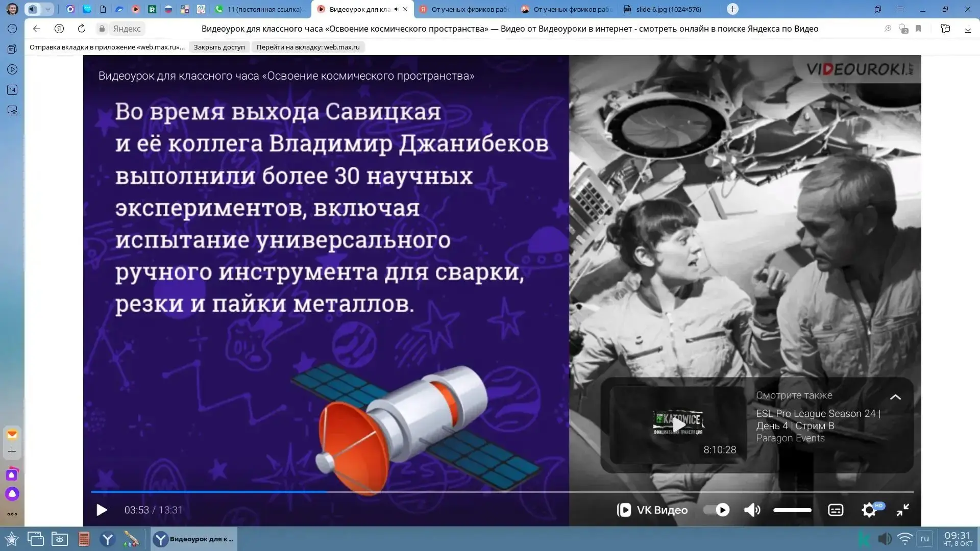Exit fullscreen video mode
The width and height of the screenshot is (980, 551).
[902, 510]
